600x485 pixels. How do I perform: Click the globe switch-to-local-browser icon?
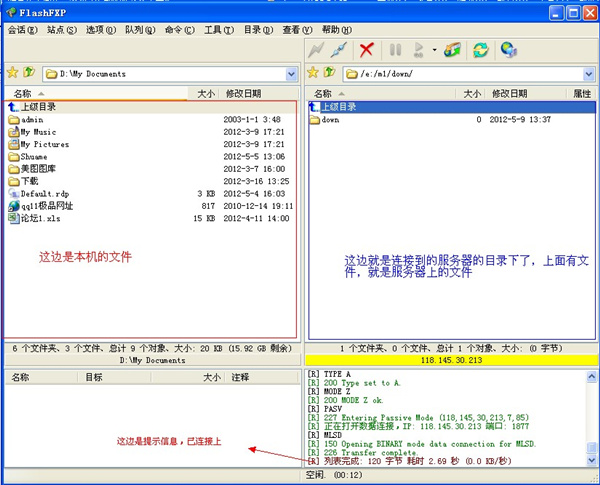pos(509,49)
